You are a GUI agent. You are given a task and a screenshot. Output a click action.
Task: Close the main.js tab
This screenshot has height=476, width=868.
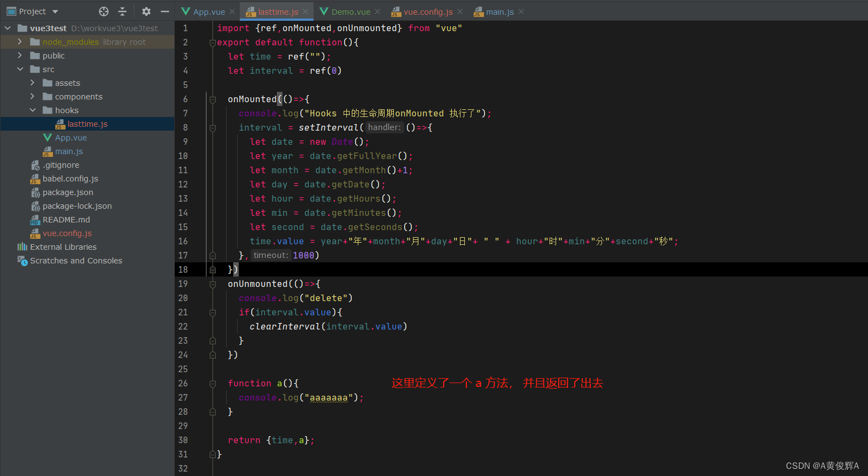click(521, 11)
